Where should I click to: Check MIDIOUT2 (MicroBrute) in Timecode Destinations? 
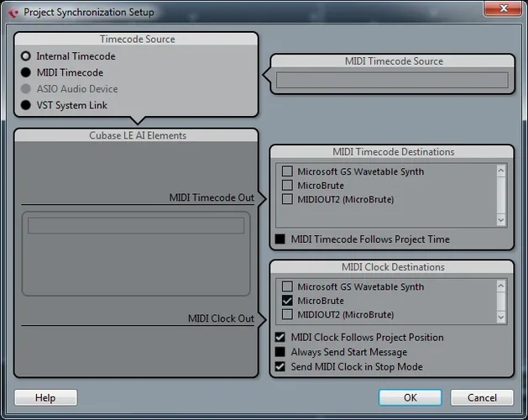click(x=287, y=199)
